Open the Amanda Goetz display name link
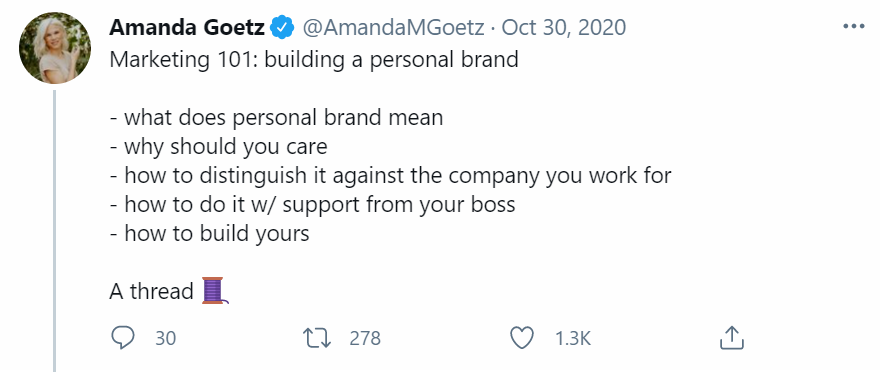880x372 pixels. [x=187, y=27]
